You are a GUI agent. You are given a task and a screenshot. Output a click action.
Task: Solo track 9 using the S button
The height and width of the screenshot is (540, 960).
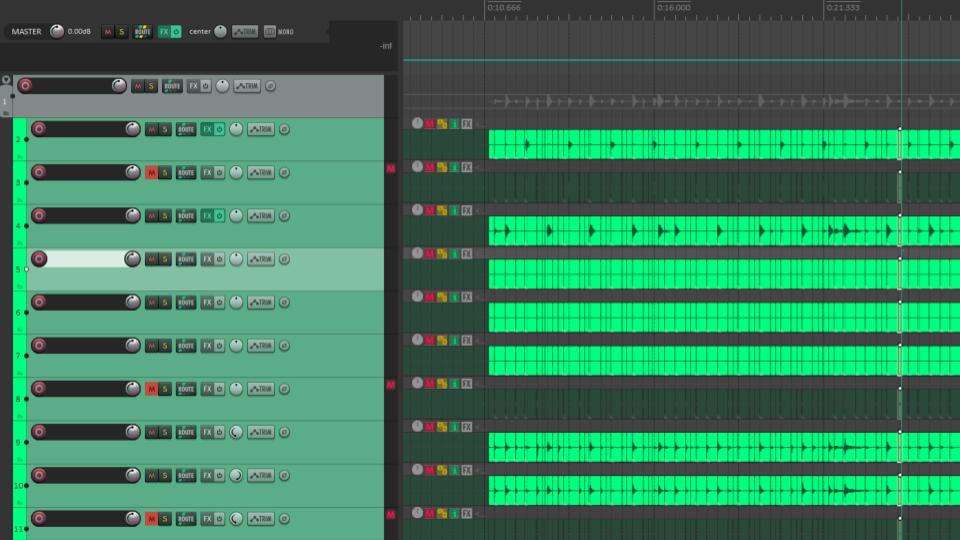pos(165,432)
